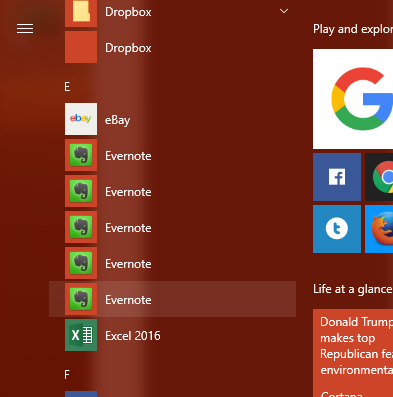Open the eBay app
This screenshot has width=393, height=397.
tap(172, 119)
